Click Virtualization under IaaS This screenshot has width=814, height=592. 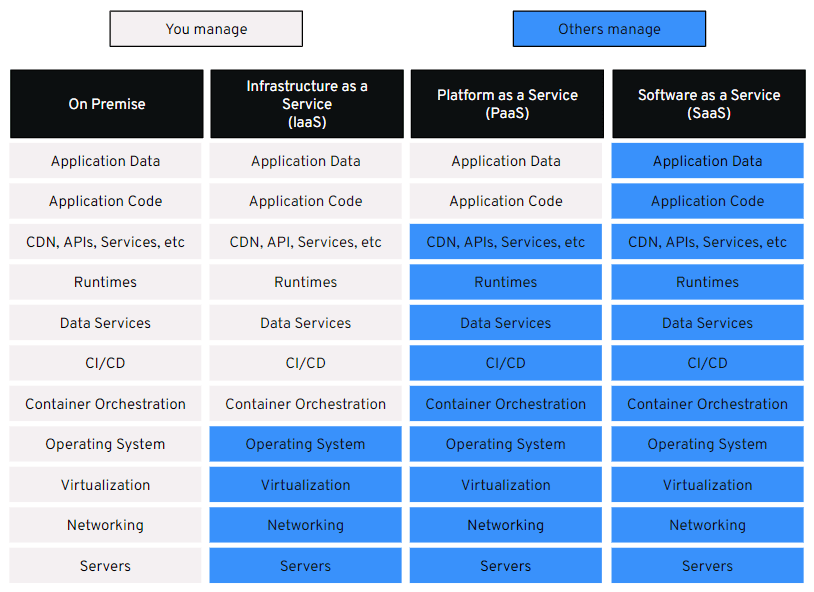pos(306,485)
